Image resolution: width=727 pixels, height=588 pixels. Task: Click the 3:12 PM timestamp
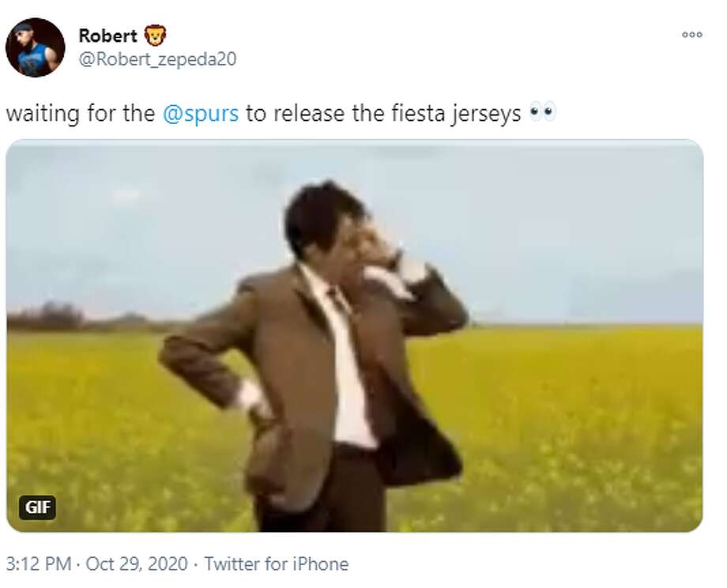coord(39,563)
